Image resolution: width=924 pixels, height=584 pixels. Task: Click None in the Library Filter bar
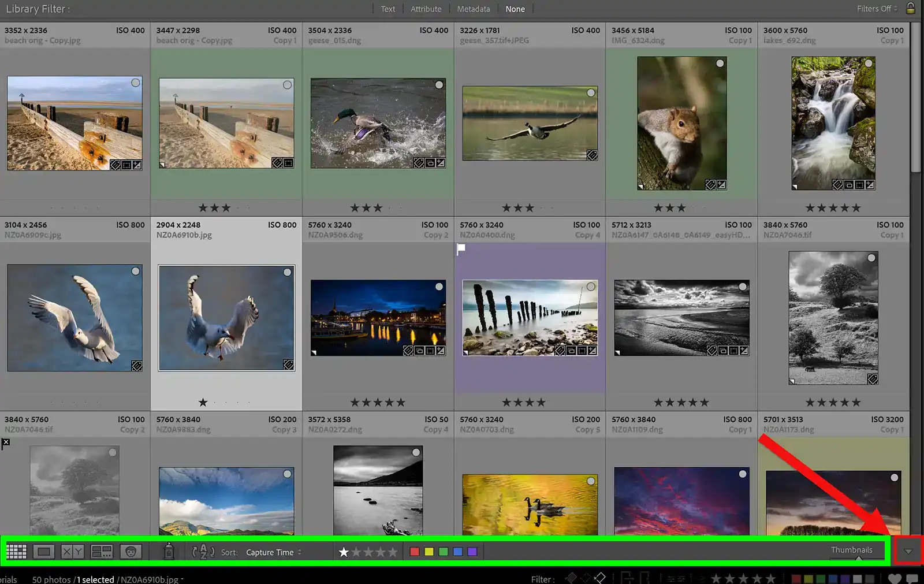coord(515,9)
